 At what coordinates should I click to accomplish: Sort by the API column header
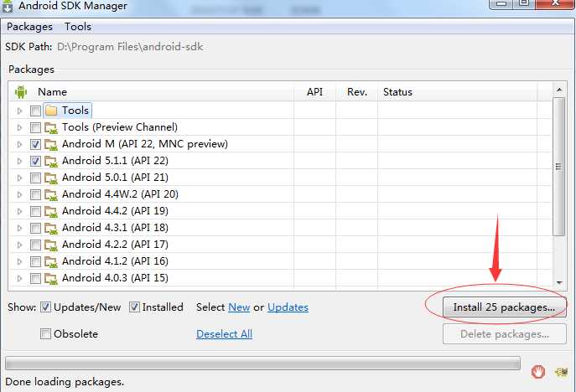[314, 92]
